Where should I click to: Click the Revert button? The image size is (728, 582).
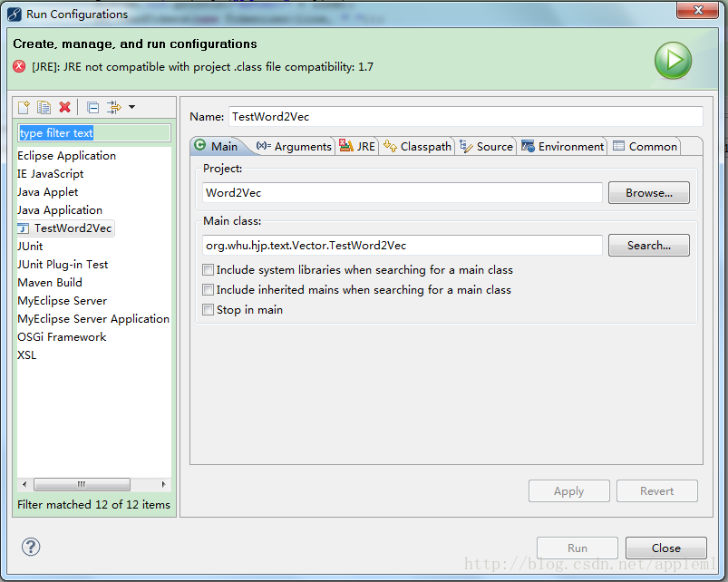(657, 491)
